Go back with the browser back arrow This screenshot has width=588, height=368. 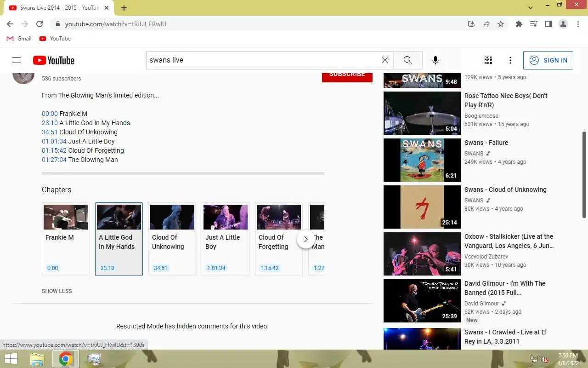[10, 24]
